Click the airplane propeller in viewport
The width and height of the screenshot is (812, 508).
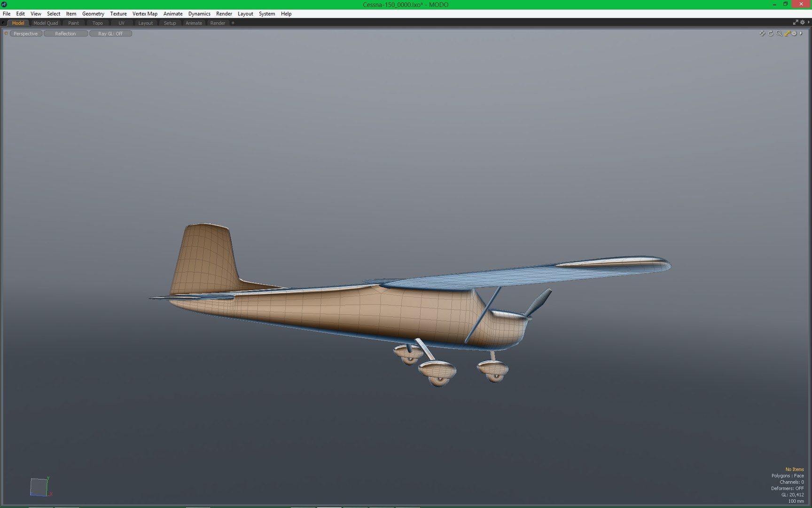coord(539,302)
